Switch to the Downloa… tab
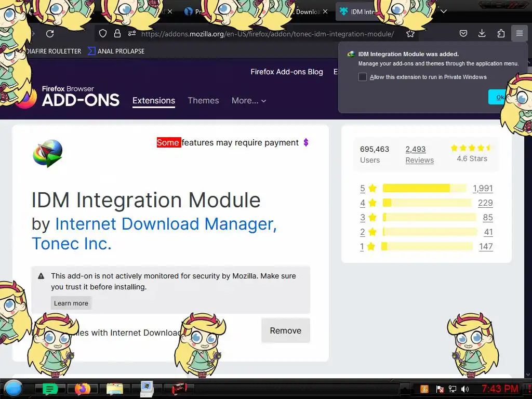 (x=307, y=12)
